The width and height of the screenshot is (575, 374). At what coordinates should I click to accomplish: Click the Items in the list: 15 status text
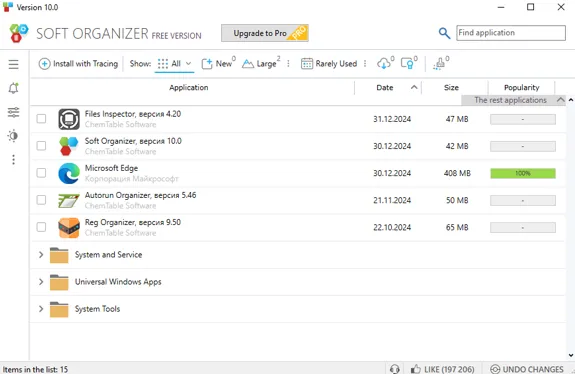pyautogui.click(x=35, y=369)
